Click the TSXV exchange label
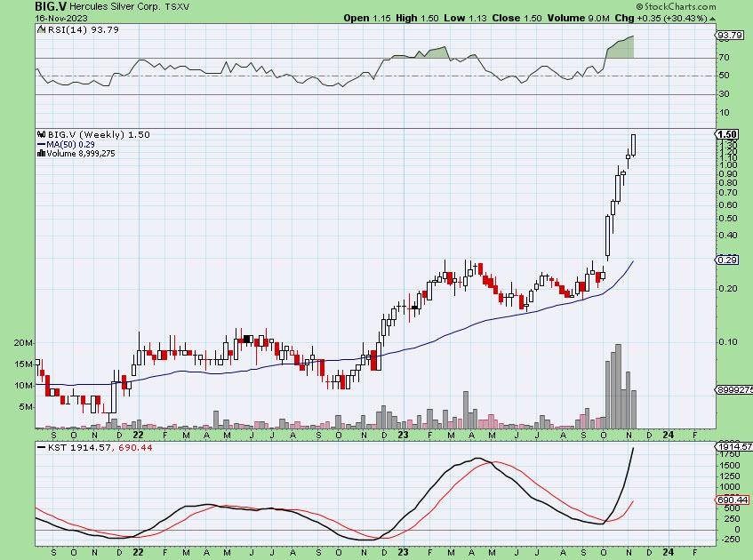Screen dimensions: 753x560 coord(177,7)
